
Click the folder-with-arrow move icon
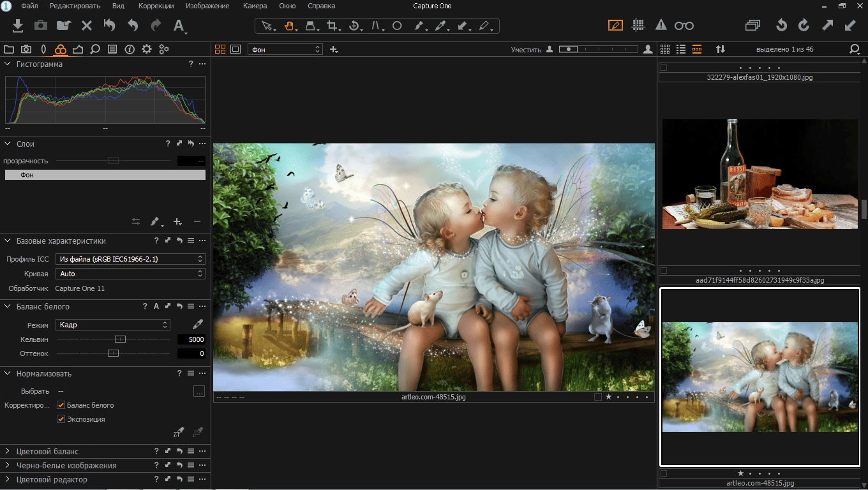click(x=64, y=26)
